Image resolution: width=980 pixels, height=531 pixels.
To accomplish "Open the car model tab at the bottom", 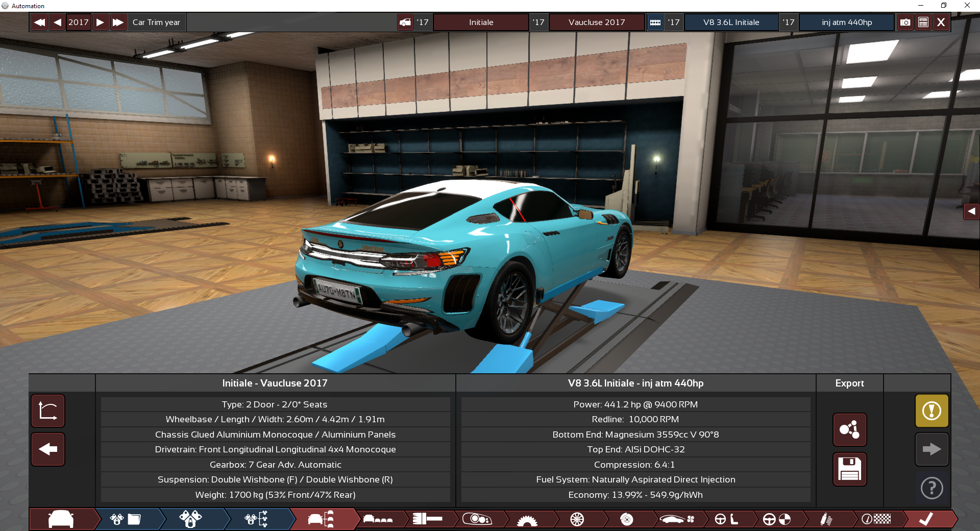I will tap(61, 519).
